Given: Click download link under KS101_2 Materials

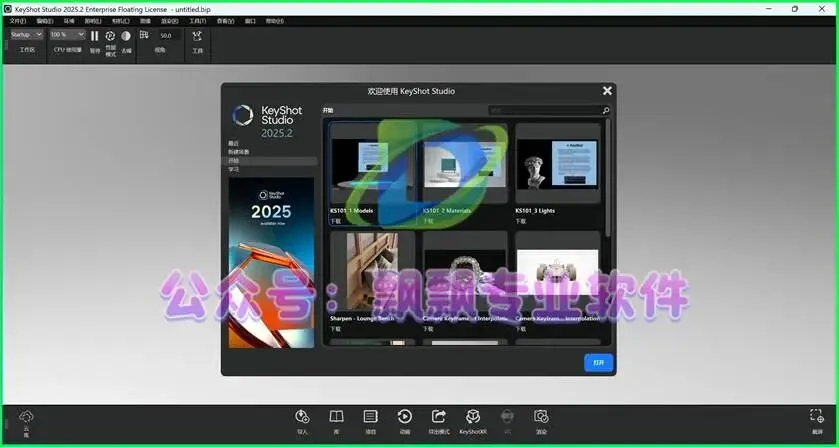Looking at the screenshot, I should coord(428,221).
